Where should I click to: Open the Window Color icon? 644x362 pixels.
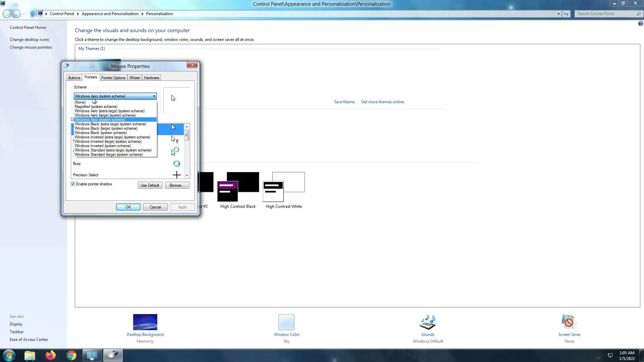(x=286, y=322)
